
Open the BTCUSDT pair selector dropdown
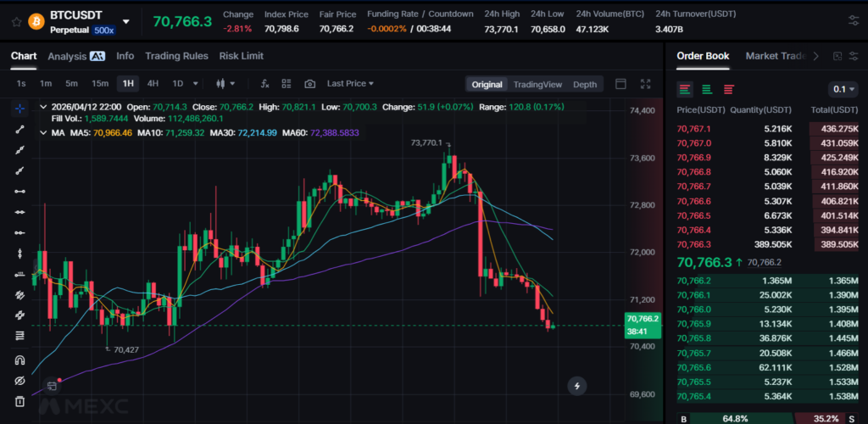(126, 21)
